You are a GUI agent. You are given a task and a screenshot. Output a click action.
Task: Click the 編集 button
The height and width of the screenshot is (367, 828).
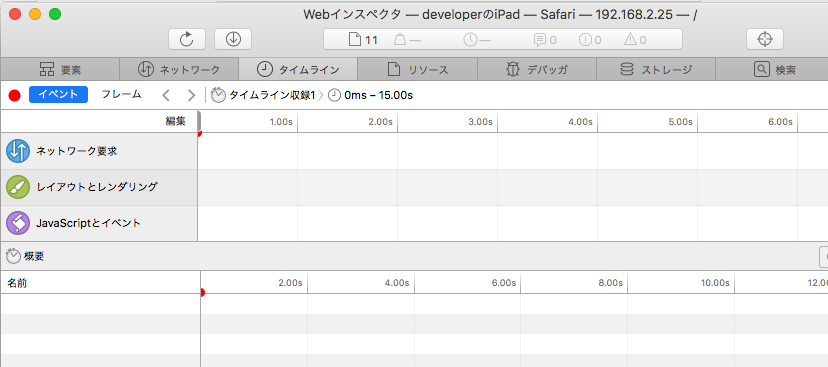(x=175, y=121)
